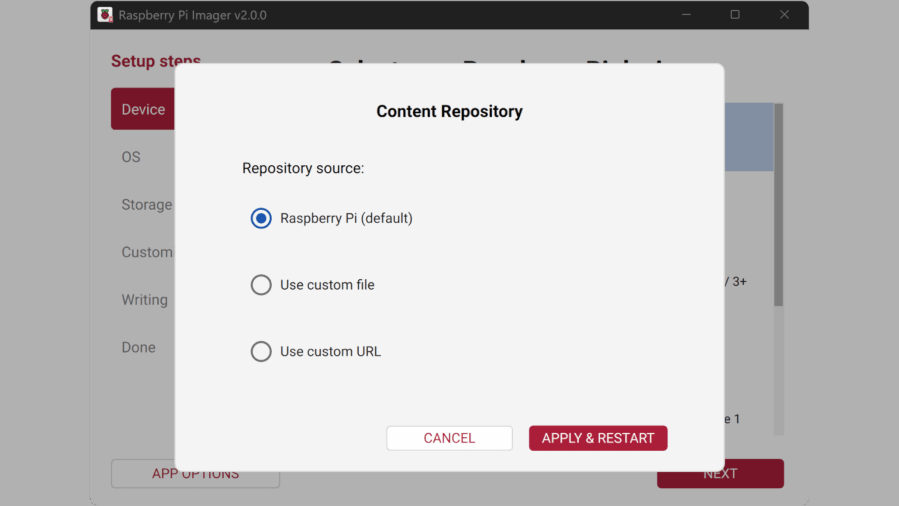Go to the Done setup step
The image size is (899, 506).
click(x=138, y=347)
